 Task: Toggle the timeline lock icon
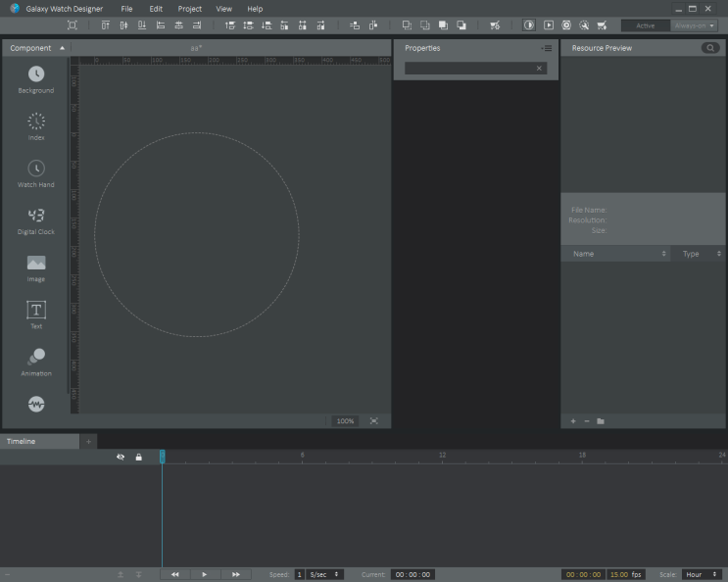click(x=138, y=458)
